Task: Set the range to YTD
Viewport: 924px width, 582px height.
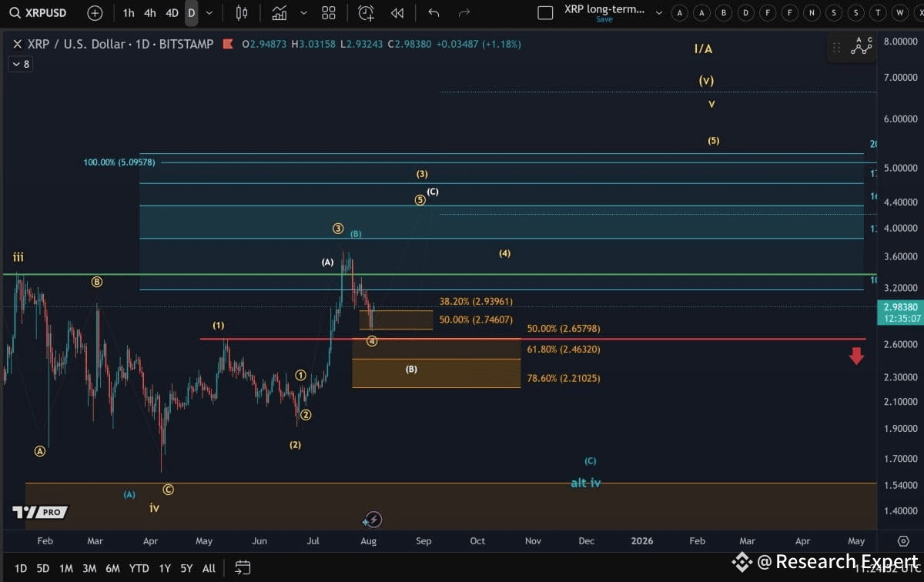Action: tap(139, 568)
